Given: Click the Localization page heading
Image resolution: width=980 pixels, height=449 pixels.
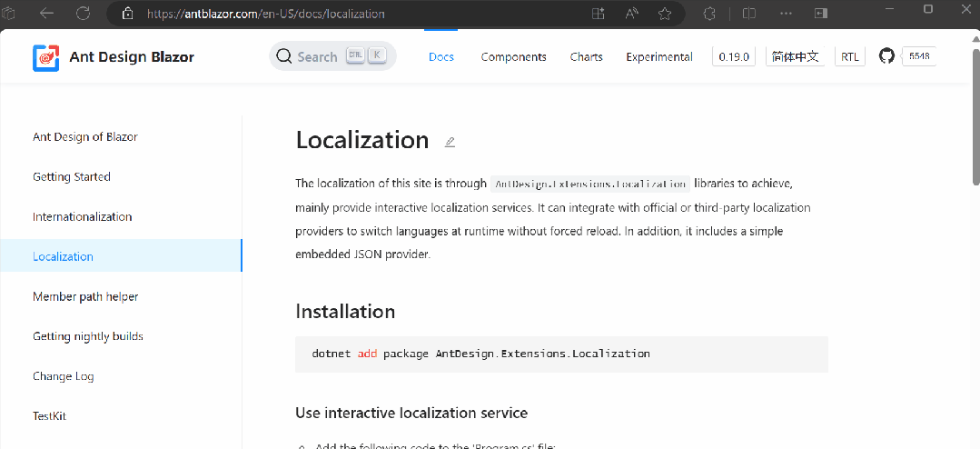Looking at the screenshot, I should [362, 140].
